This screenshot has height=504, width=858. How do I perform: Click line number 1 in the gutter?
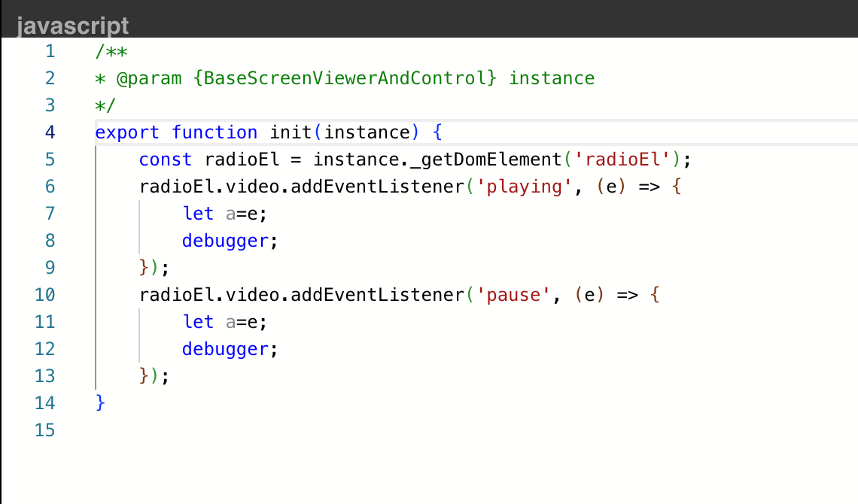pyautogui.click(x=50, y=51)
